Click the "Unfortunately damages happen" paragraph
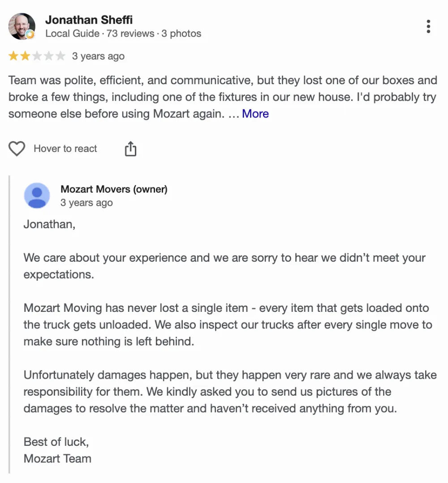 (230, 392)
